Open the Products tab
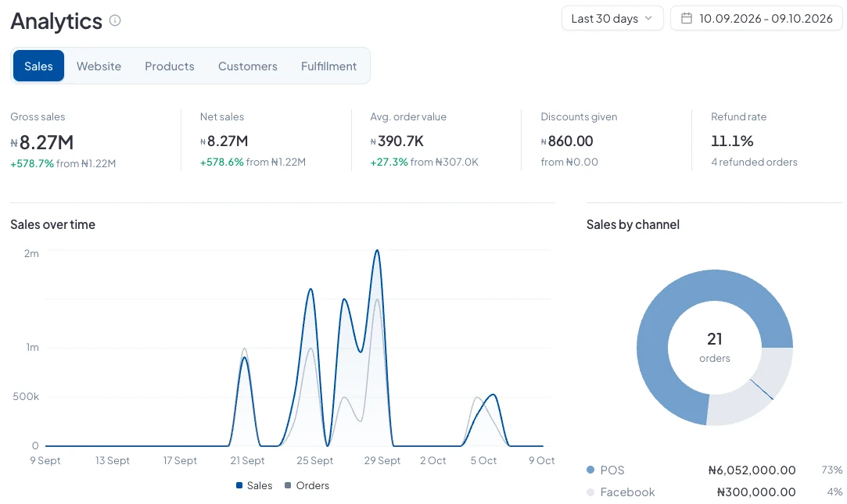The image size is (847, 504). (x=170, y=66)
